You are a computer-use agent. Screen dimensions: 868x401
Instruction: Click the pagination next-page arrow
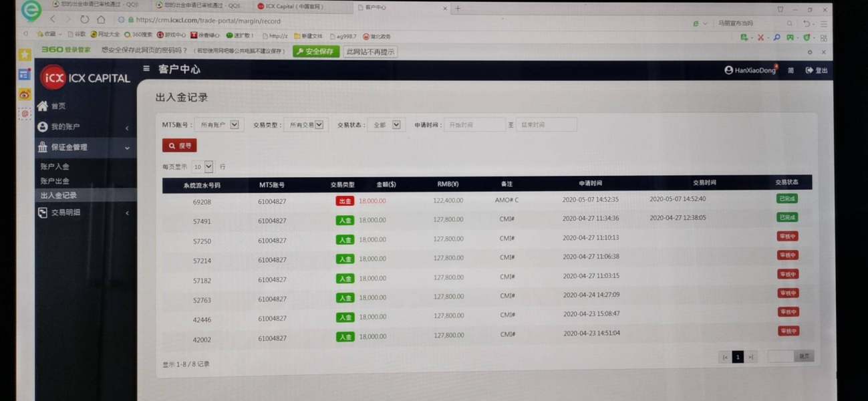(x=751, y=358)
